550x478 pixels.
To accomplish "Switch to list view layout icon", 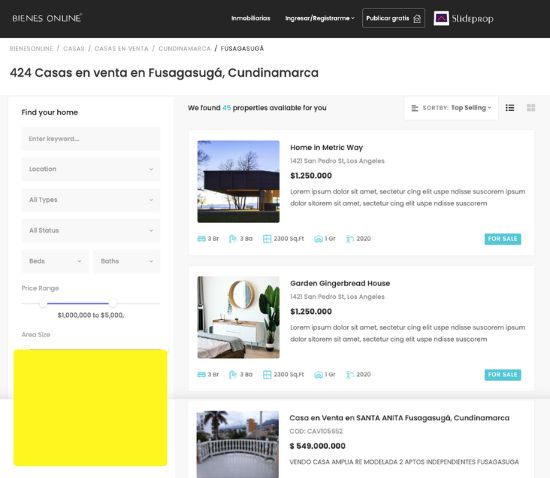I will (x=510, y=108).
